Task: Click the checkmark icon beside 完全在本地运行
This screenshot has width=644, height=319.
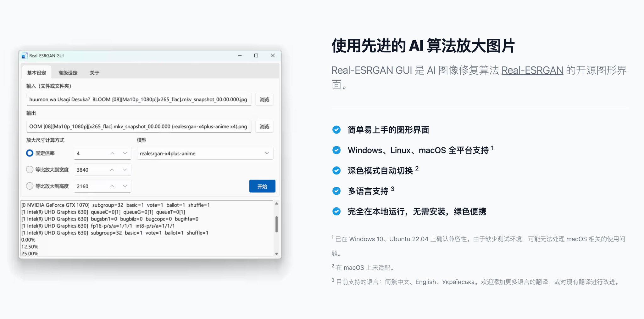Action: [336, 211]
